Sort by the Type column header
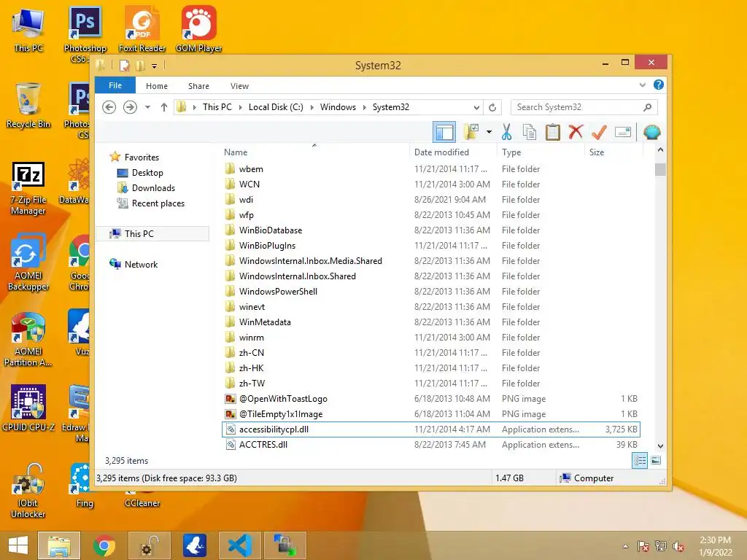 (x=511, y=152)
